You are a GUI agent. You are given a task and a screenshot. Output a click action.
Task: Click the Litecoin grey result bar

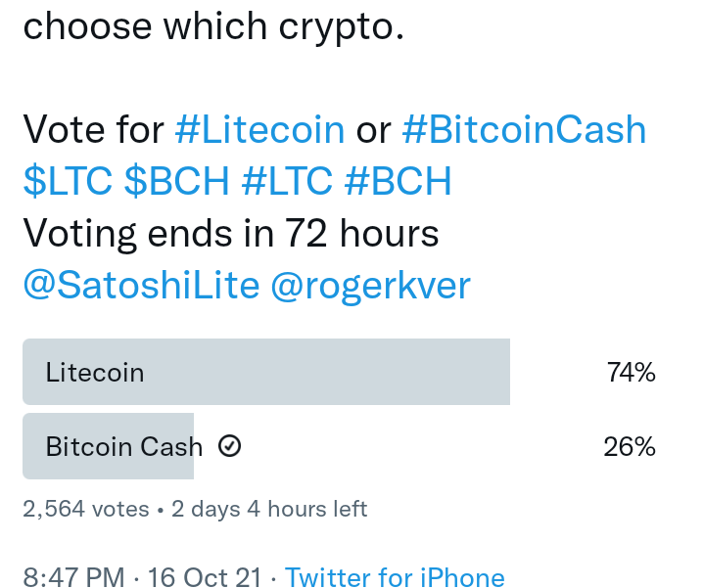click(x=266, y=372)
